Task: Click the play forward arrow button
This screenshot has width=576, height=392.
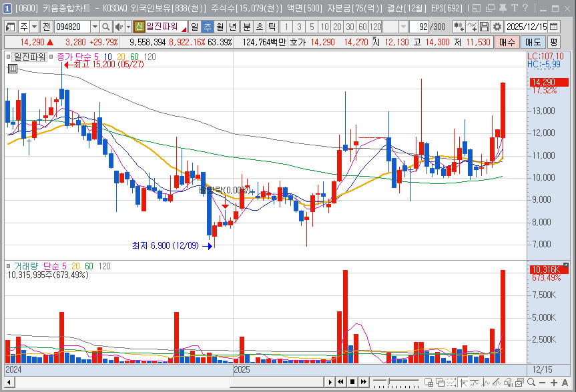Action: click(x=330, y=382)
